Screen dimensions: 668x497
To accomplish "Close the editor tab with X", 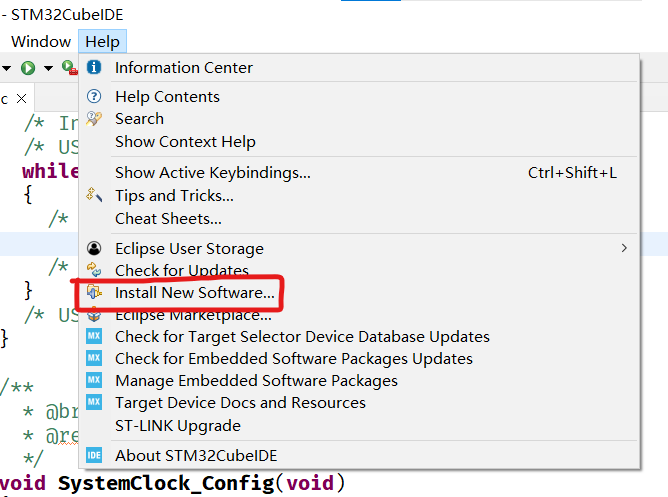I will pyautogui.click(x=21, y=99).
